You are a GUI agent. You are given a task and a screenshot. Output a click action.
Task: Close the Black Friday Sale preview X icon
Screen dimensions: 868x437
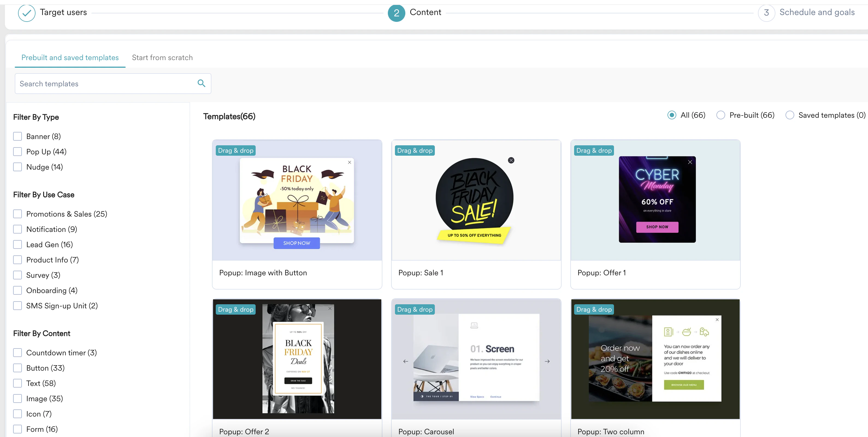[511, 160]
